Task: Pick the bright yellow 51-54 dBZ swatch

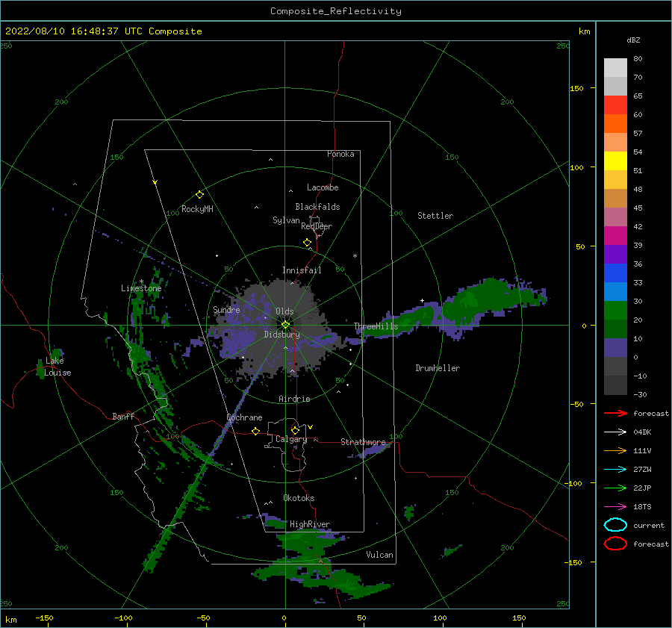Action: tap(615, 161)
